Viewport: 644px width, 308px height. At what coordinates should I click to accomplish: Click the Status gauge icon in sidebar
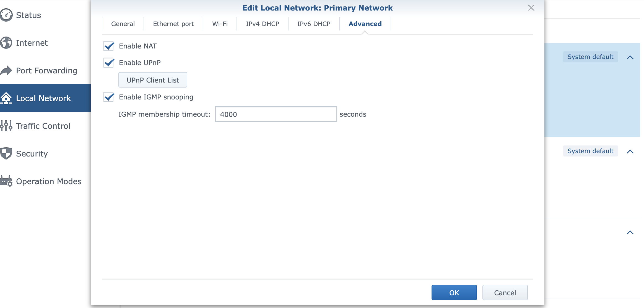(6, 15)
